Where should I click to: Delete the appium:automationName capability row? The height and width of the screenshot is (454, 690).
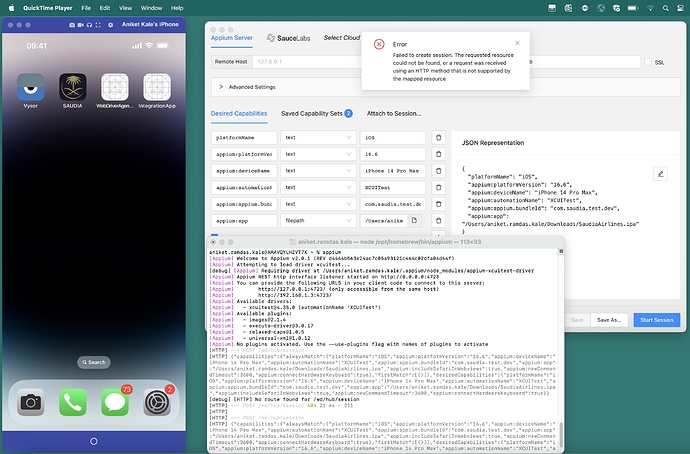[438, 187]
